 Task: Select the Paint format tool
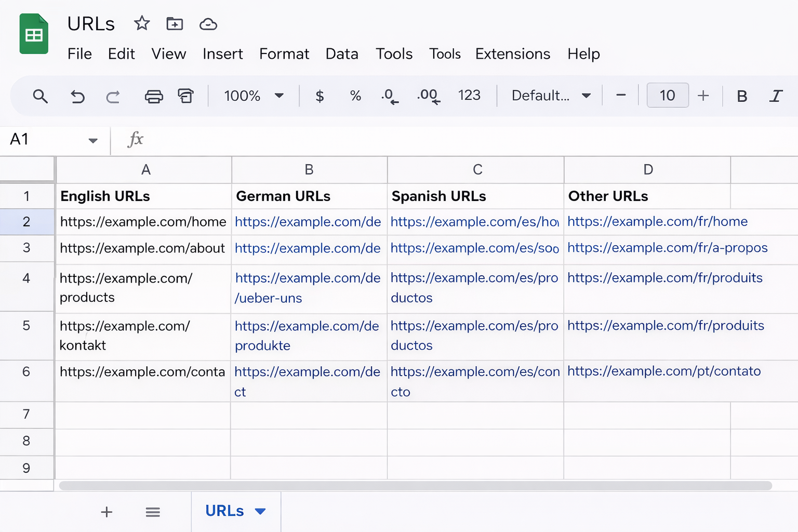coord(185,96)
